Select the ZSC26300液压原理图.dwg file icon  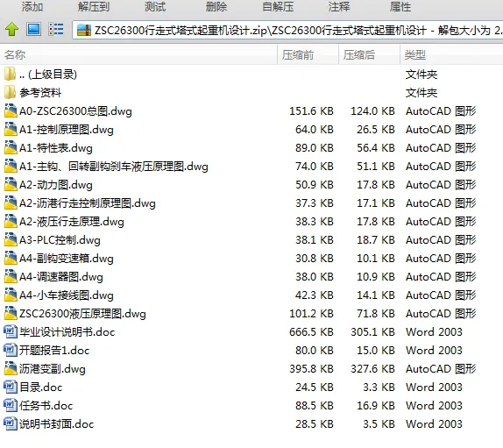(x=11, y=313)
